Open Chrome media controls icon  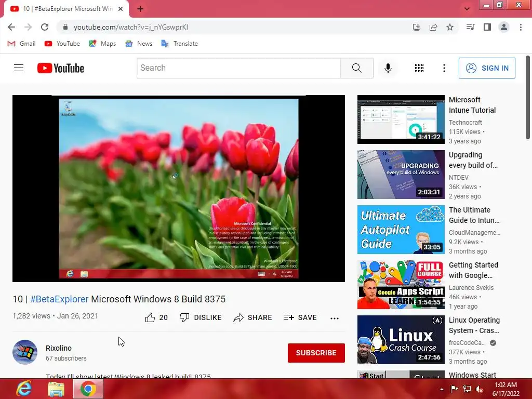coord(470,27)
